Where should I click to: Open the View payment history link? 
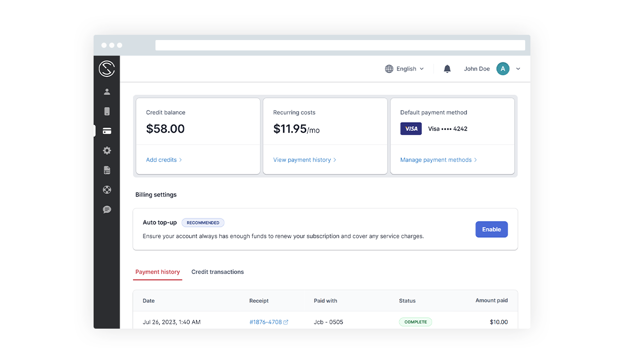[305, 160]
